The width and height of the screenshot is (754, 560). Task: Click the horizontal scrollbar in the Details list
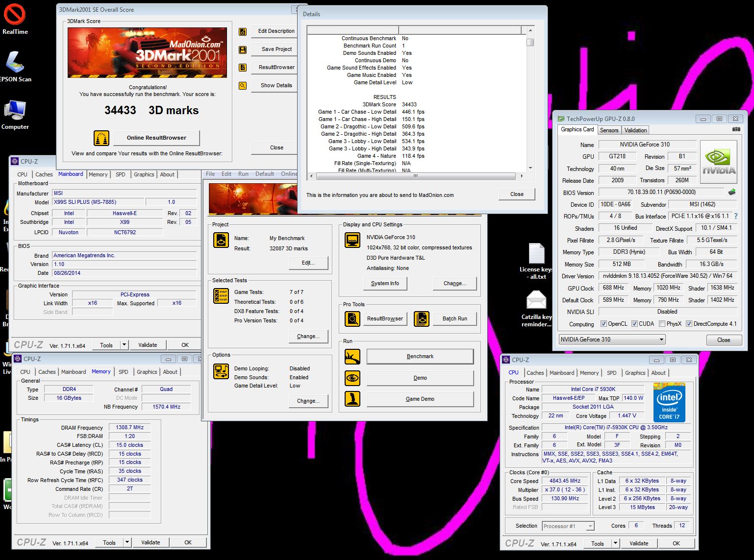tap(416, 176)
